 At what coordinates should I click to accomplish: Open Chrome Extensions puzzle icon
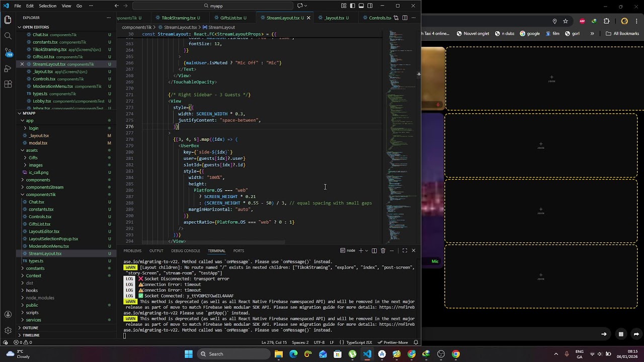(x=606, y=21)
